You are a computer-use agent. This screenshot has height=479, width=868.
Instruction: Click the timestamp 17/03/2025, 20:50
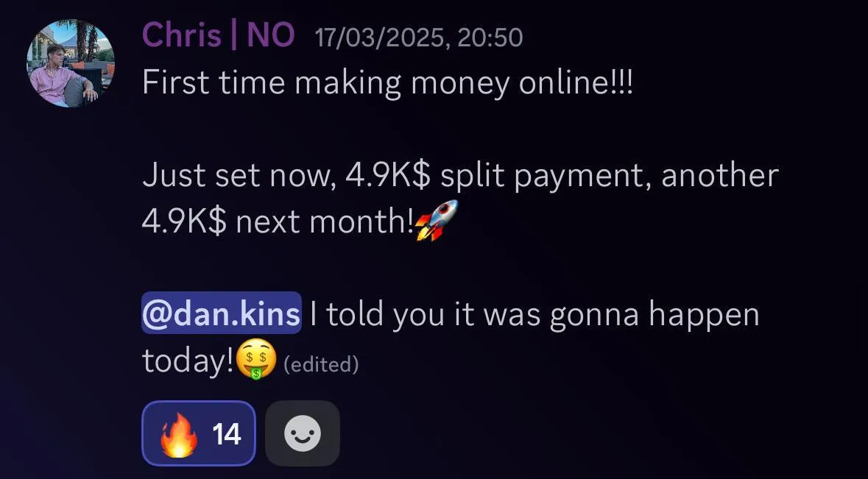419,38
